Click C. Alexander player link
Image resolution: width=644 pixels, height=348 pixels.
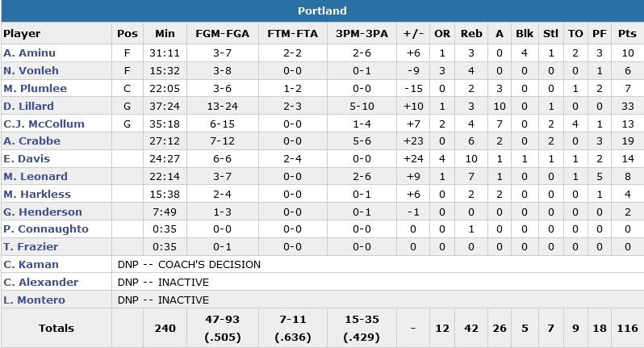point(40,283)
